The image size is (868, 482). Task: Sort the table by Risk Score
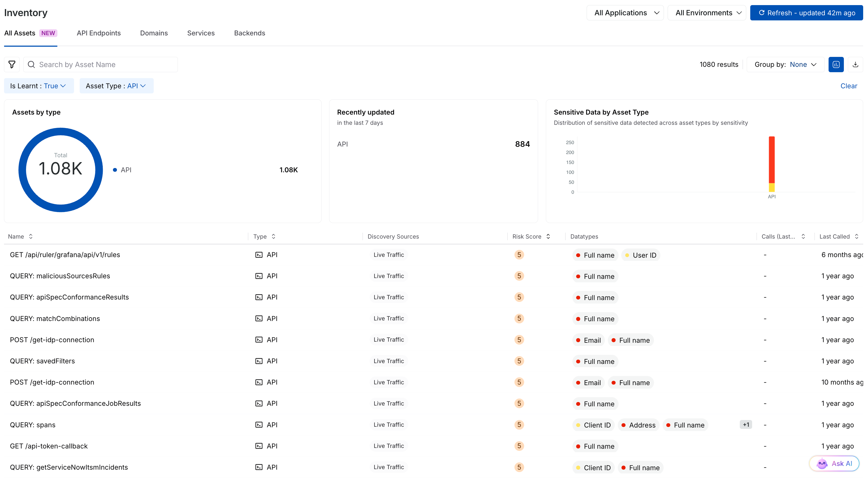coord(548,236)
